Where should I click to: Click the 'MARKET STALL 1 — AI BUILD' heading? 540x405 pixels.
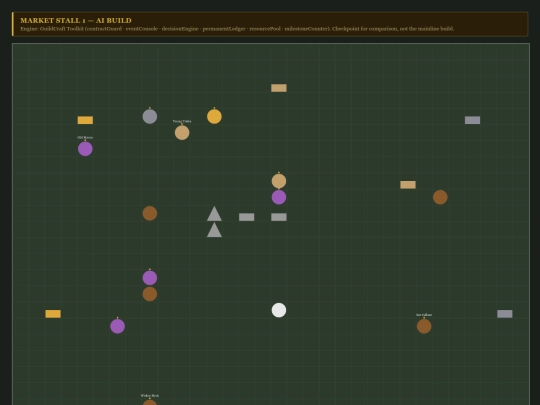[76, 20]
